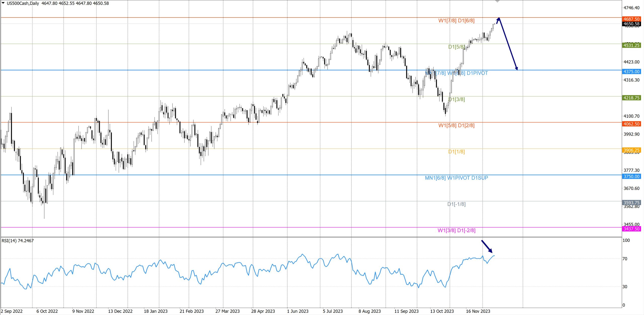Image resolution: width=644 pixels, height=315 pixels.
Task: Click the D1[-1/8] gray level label
Action: [x=456, y=204]
